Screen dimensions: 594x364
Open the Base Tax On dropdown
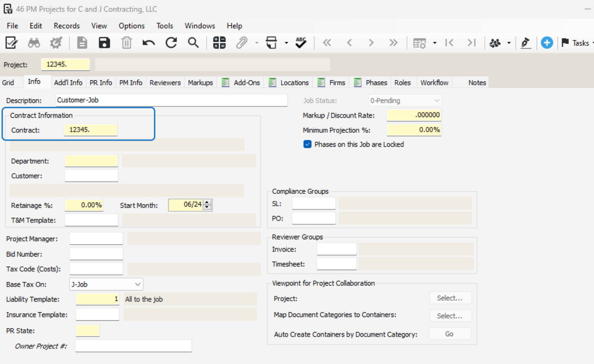[106, 284]
